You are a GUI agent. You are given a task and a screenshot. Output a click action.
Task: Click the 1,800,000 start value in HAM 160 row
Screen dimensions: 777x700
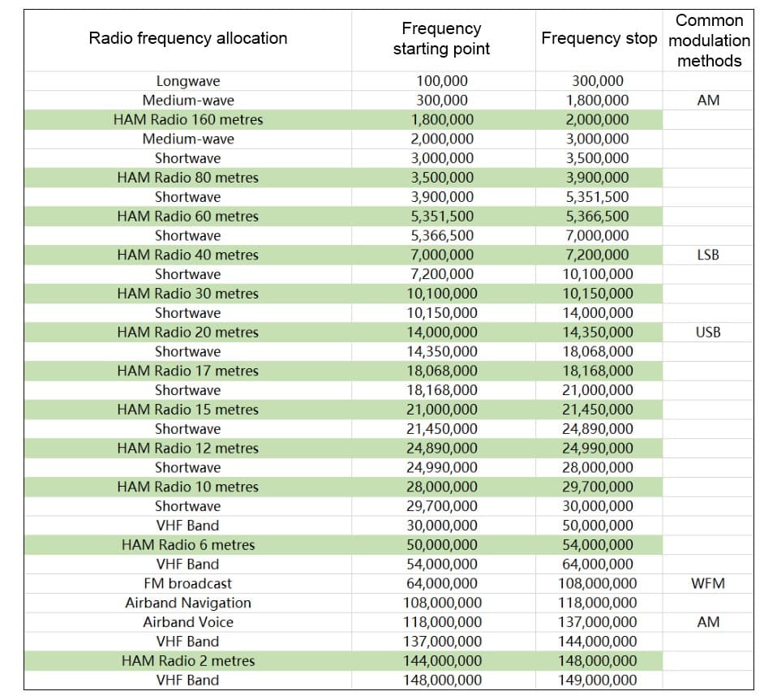(x=441, y=119)
